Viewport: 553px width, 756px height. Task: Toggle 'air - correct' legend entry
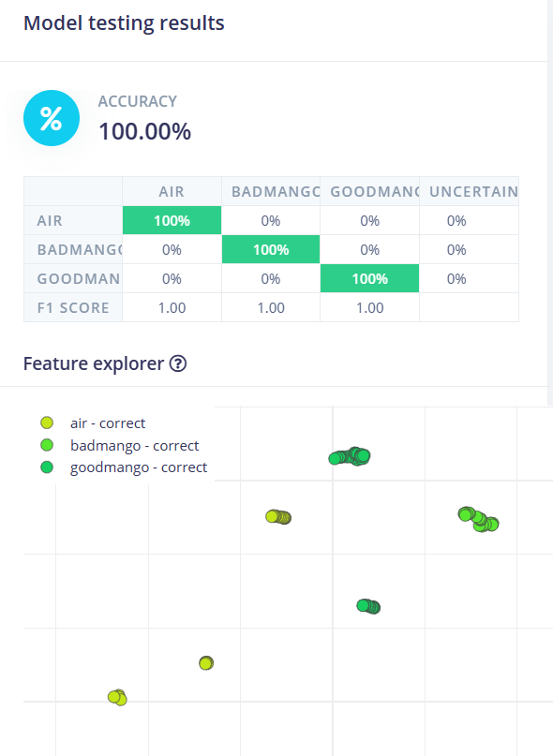[93, 422]
